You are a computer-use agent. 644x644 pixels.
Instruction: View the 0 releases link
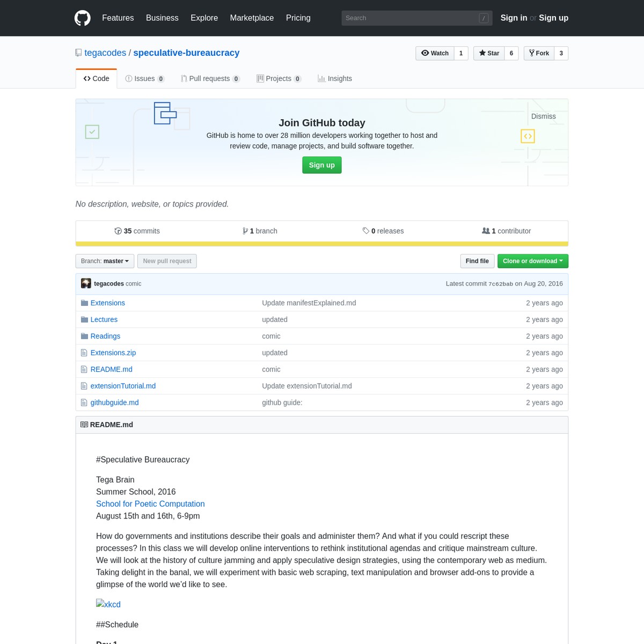point(383,231)
